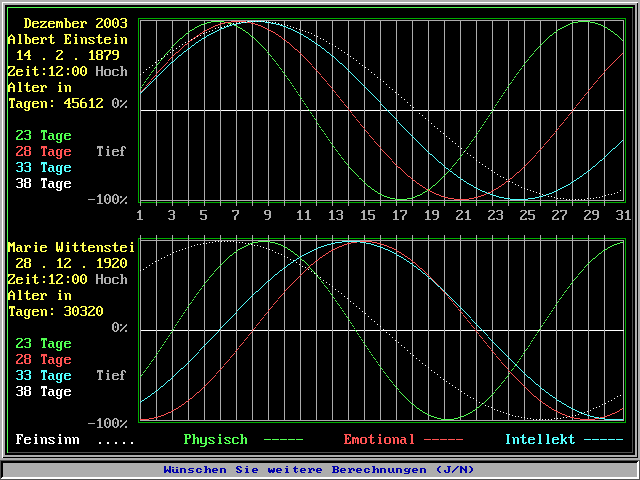The width and height of the screenshot is (640, 480).
Task: Select the name Albert Einstein
Action: (68, 39)
